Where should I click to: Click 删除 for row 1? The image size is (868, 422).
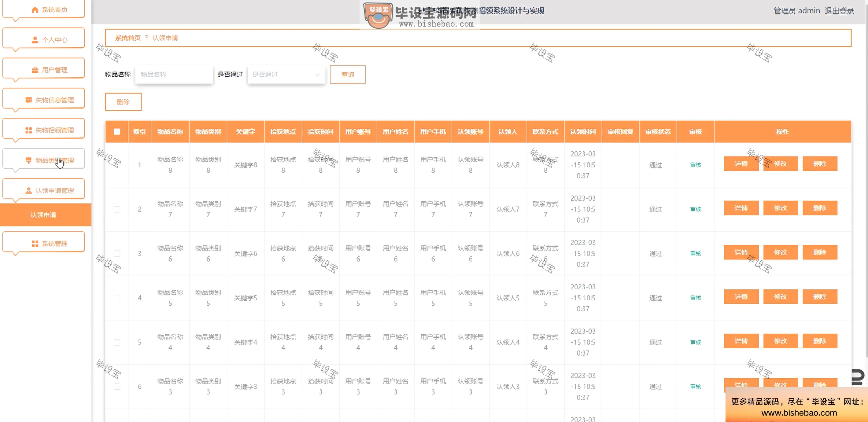click(x=820, y=164)
